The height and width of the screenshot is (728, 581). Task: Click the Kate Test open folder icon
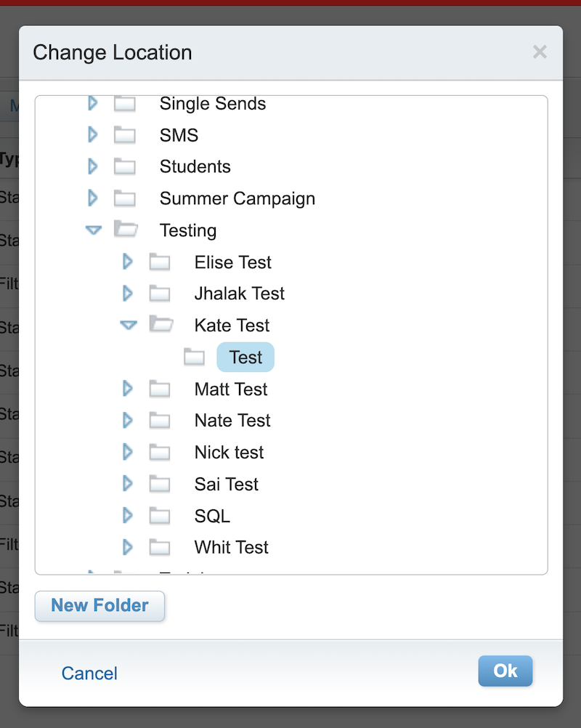pyautogui.click(x=161, y=324)
